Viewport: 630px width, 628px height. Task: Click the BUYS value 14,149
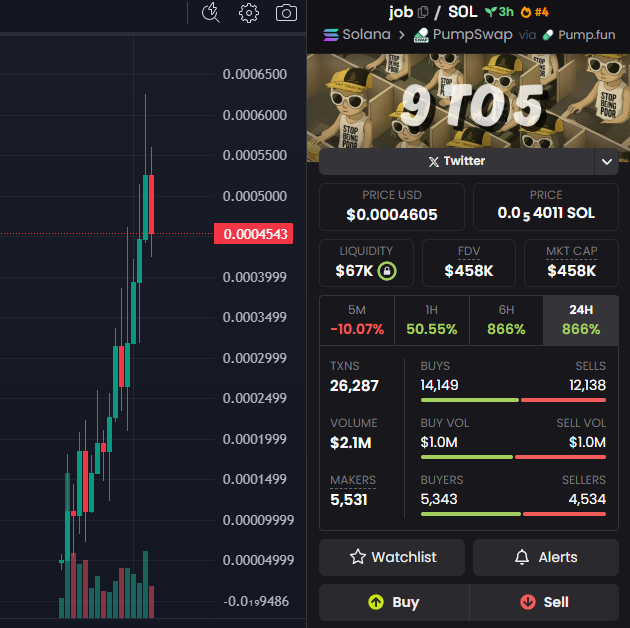(439, 385)
